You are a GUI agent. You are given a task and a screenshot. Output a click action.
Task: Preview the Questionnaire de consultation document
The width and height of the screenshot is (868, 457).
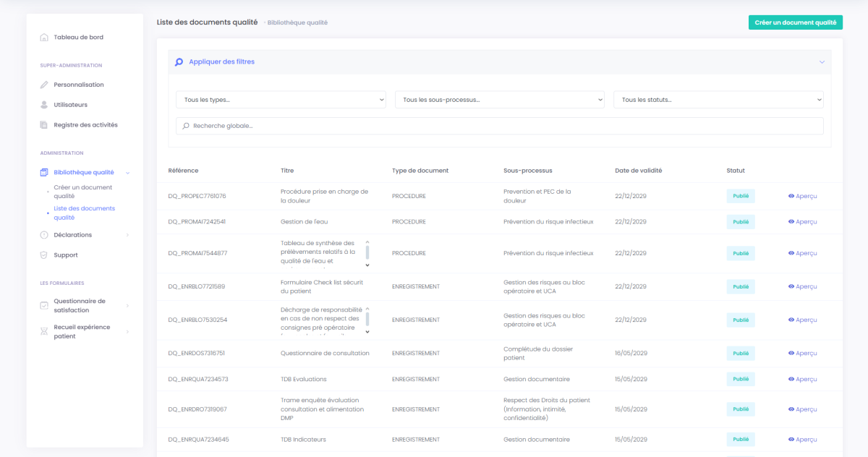click(802, 354)
